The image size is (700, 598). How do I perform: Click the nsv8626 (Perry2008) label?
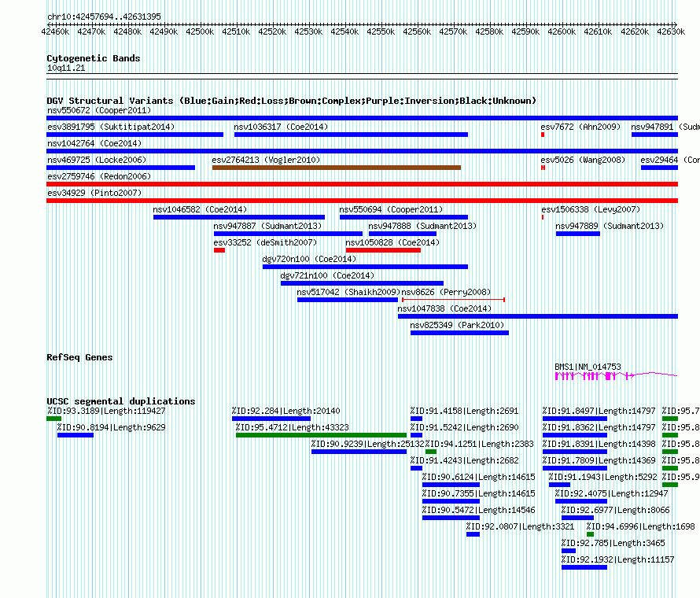click(x=446, y=292)
